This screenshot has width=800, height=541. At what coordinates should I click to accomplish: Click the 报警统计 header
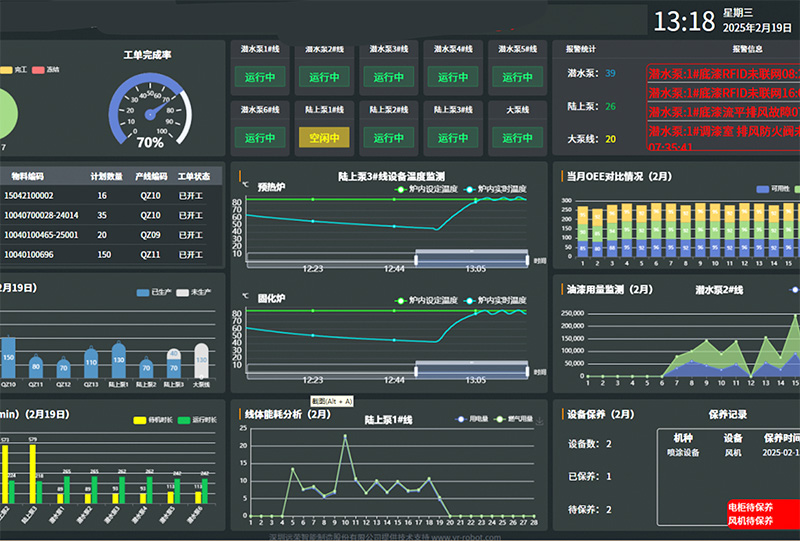[x=581, y=49]
